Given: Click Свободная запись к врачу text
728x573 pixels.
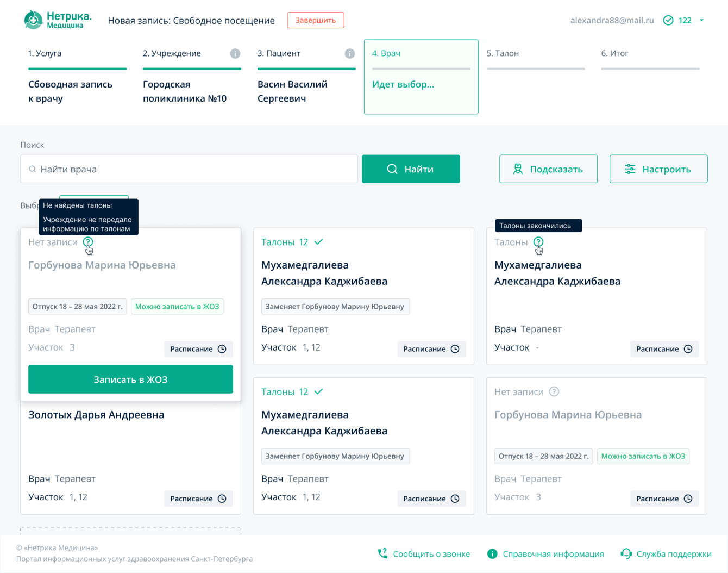Looking at the screenshot, I should (x=71, y=91).
